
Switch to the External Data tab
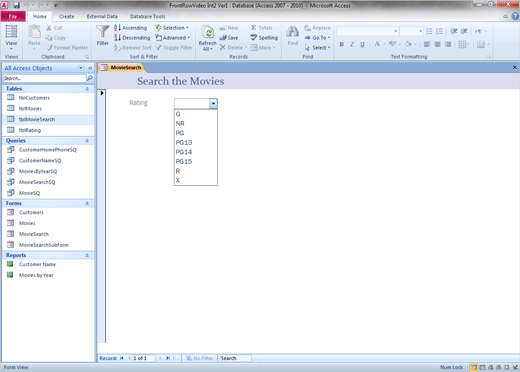pyautogui.click(x=102, y=16)
